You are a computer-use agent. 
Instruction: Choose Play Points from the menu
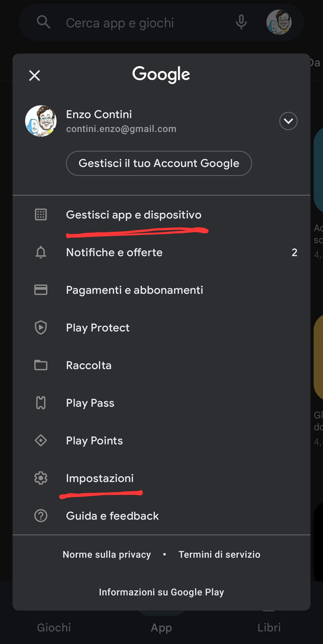(95, 441)
